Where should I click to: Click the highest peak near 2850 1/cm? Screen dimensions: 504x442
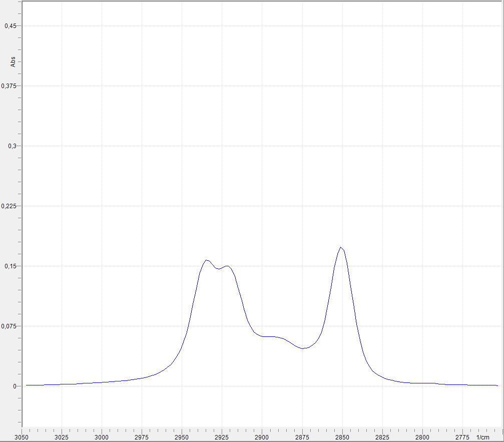point(341,247)
